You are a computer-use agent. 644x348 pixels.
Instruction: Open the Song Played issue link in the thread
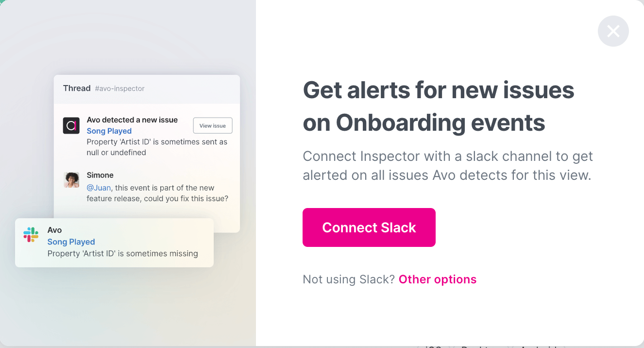109,131
